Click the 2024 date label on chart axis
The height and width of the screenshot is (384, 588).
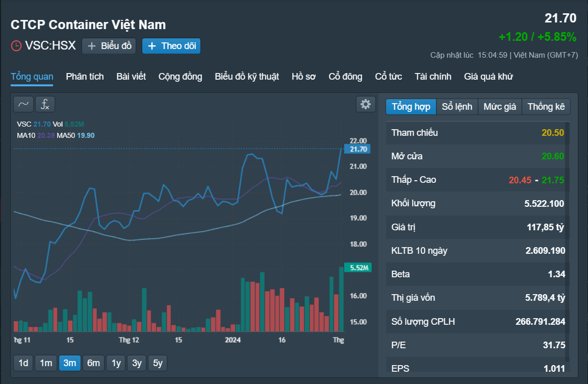pos(233,340)
